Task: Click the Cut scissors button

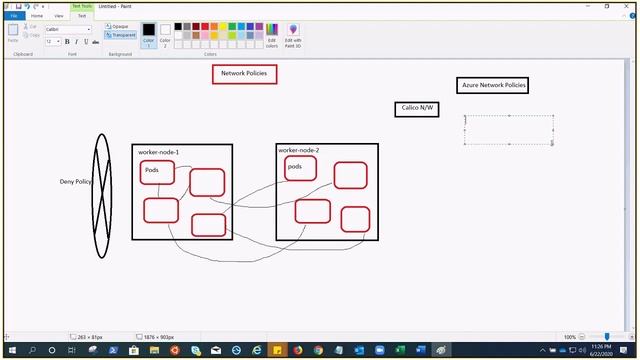Action: (x=31, y=27)
